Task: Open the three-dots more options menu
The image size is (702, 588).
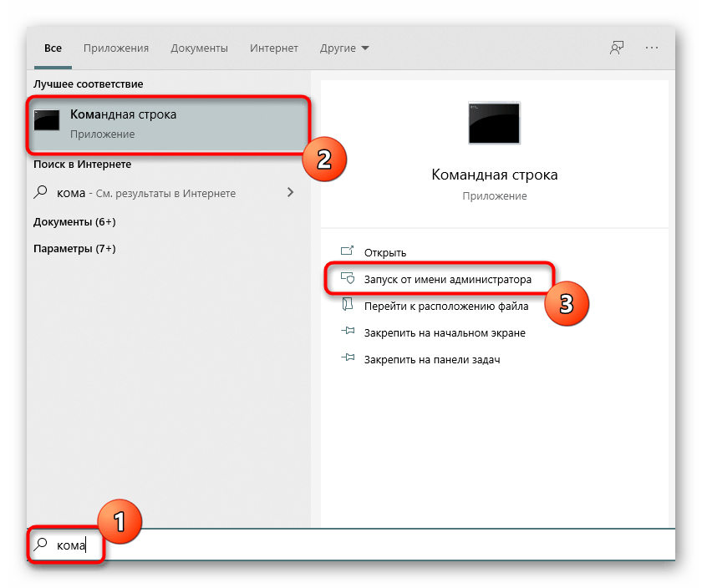Action: pos(652,48)
